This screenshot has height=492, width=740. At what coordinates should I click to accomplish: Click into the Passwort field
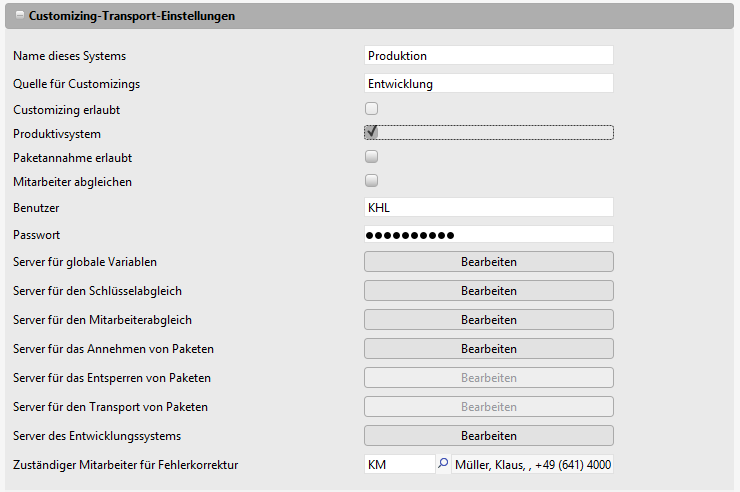coord(488,235)
